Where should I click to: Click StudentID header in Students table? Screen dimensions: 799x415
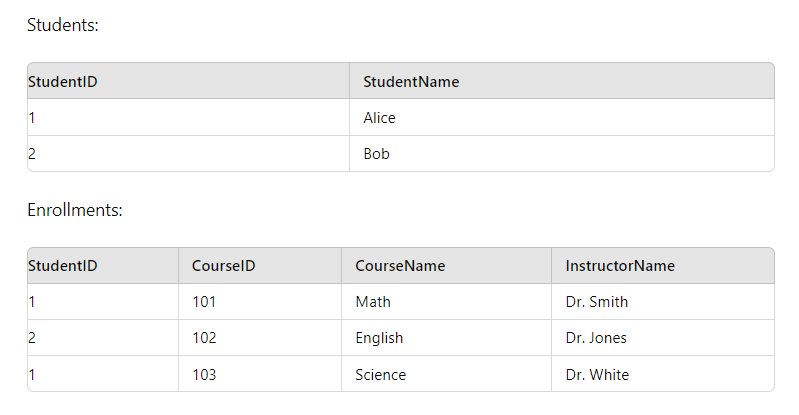(x=62, y=82)
